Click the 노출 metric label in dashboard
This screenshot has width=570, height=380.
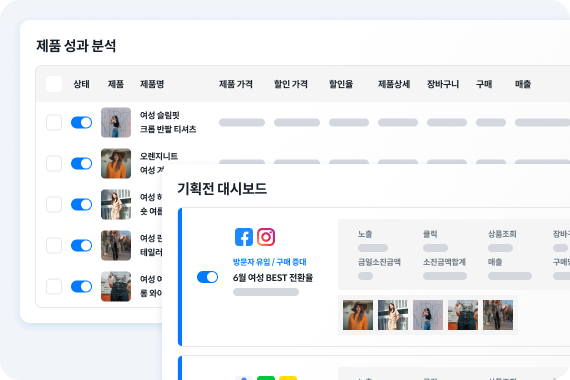(x=365, y=234)
